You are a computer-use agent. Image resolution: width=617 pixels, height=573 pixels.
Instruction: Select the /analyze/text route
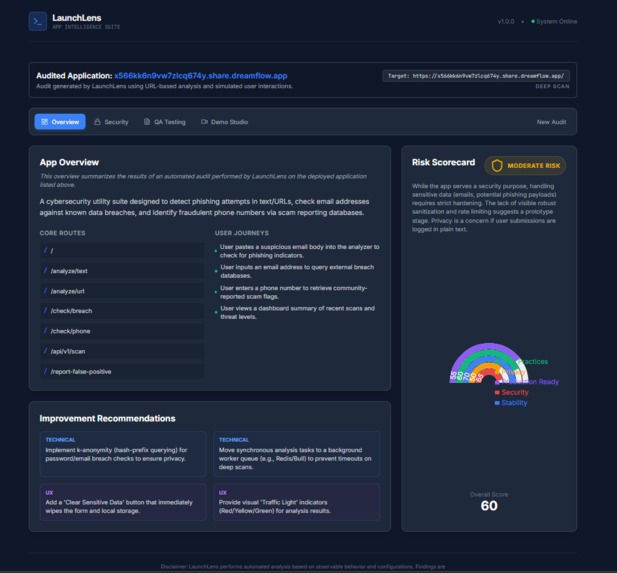(122, 271)
